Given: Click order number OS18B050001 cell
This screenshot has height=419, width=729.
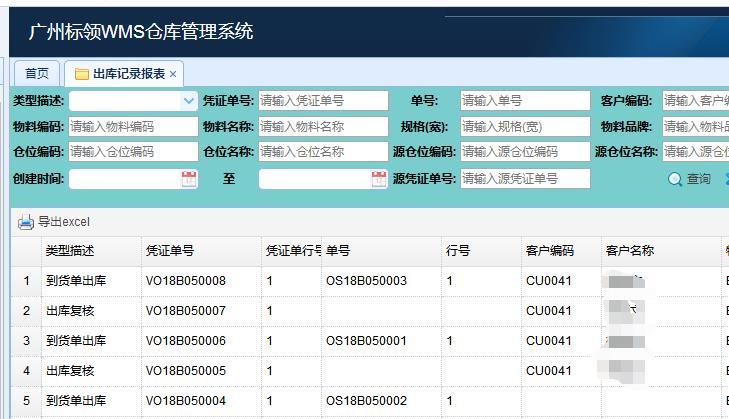Looking at the screenshot, I should (x=366, y=341).
